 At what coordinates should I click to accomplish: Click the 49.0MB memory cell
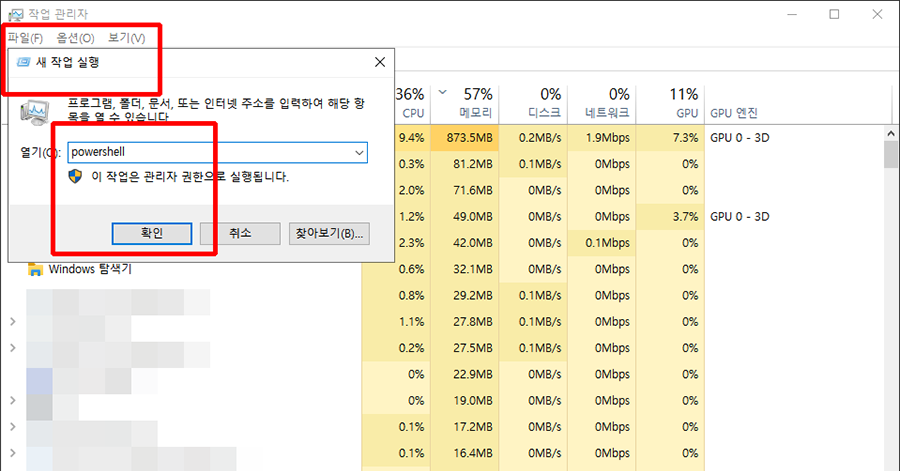(465, 217)
